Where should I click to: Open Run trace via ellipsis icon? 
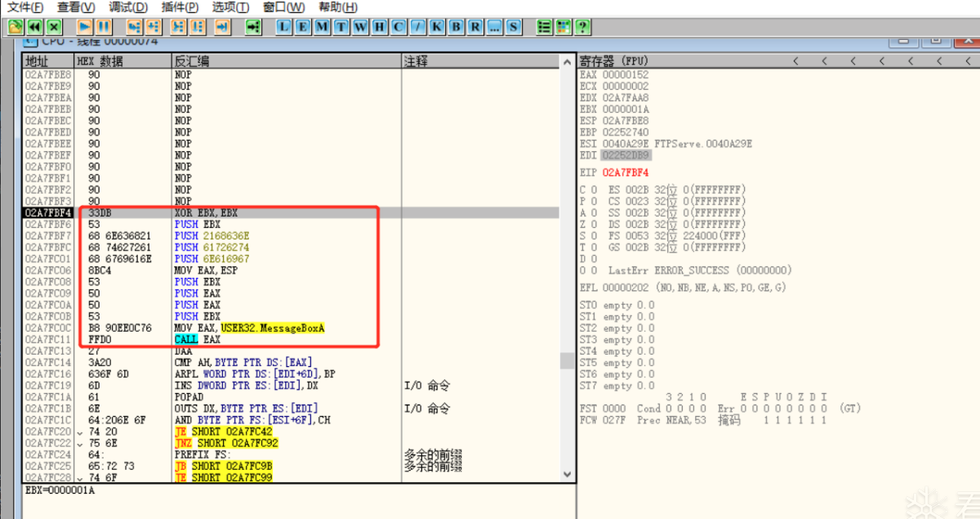tap(495, 26)
